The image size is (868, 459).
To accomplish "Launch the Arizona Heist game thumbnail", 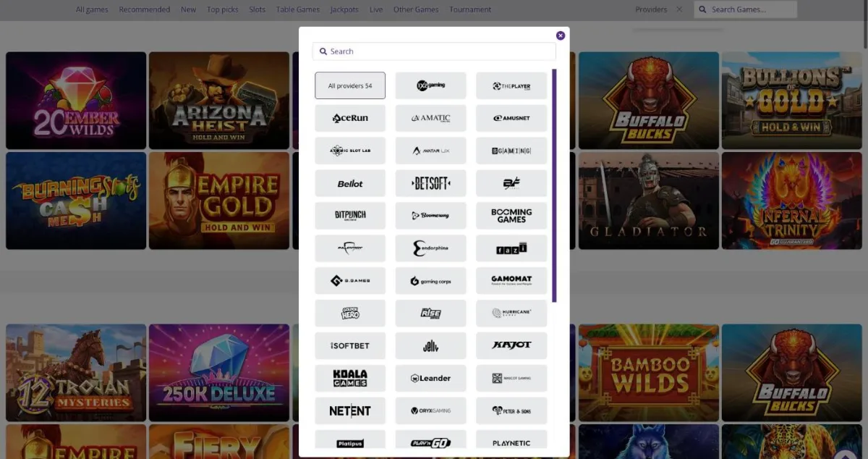I will coord(219,101).
